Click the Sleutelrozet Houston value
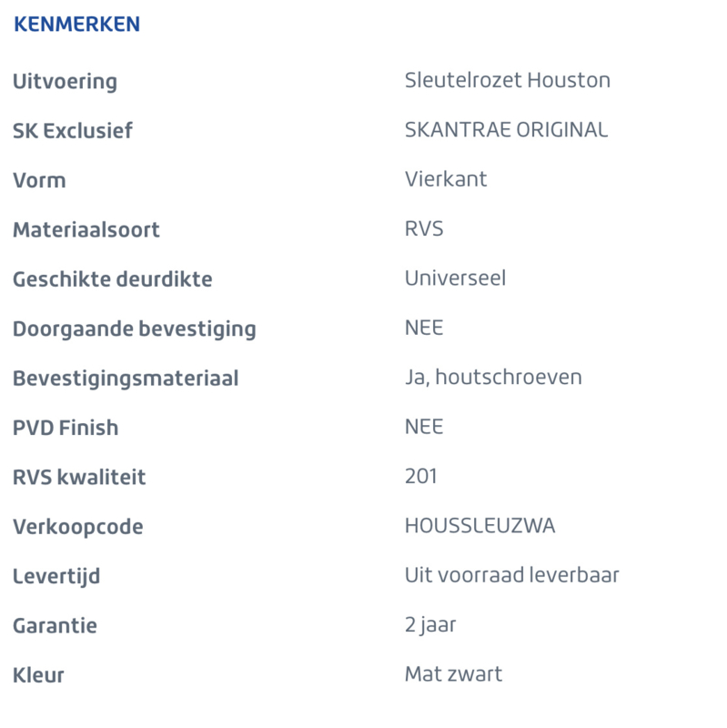 tap(508, 80)
